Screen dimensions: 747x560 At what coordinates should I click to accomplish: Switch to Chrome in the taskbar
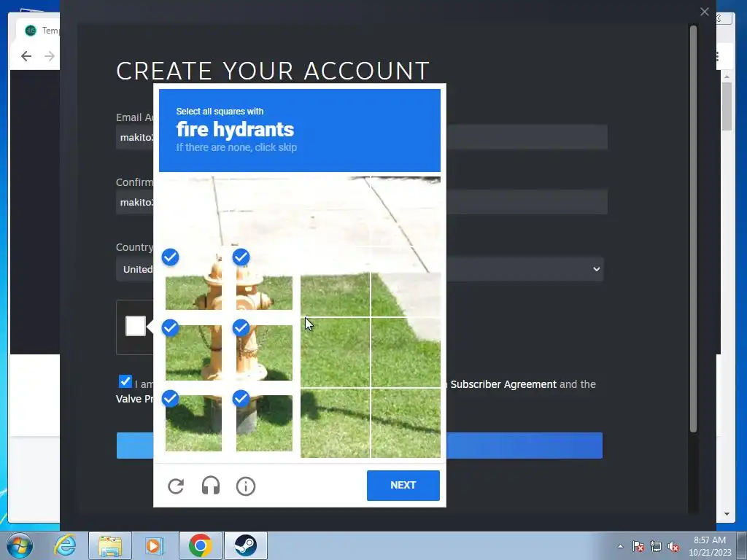(x=200, y=545)
